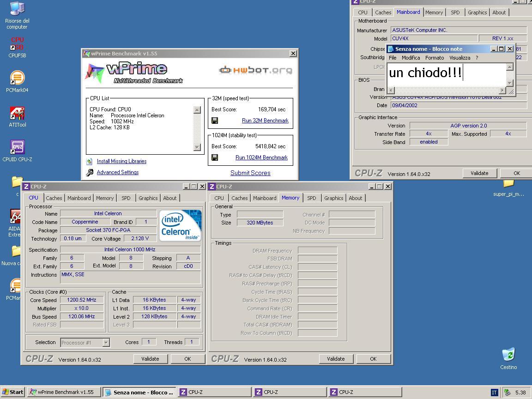Open Submit Scores link
The image size is (532, 399).
(x=250, y=173)
